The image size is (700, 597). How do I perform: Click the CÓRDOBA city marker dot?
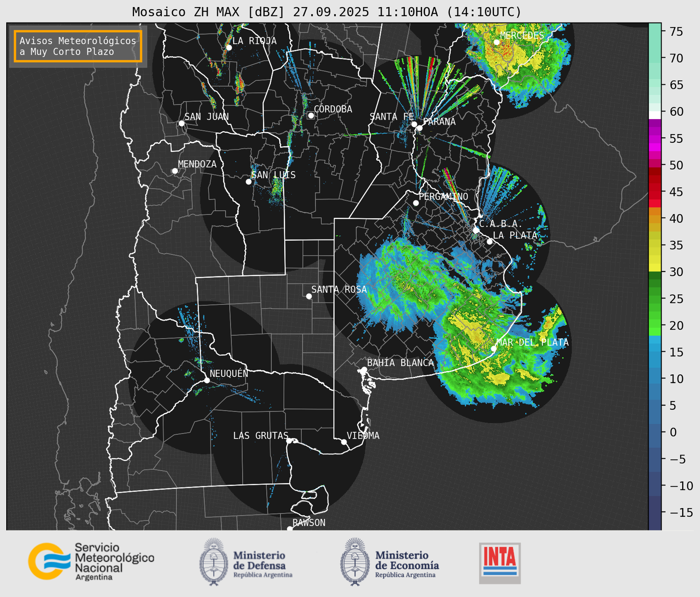pos(311,115)
